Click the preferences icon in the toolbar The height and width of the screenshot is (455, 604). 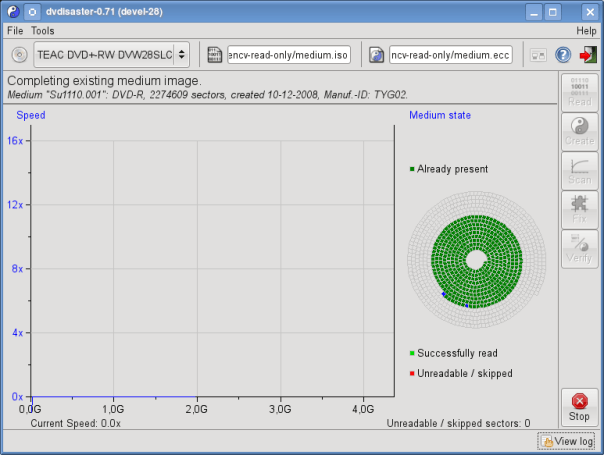(x=539, y=54)
